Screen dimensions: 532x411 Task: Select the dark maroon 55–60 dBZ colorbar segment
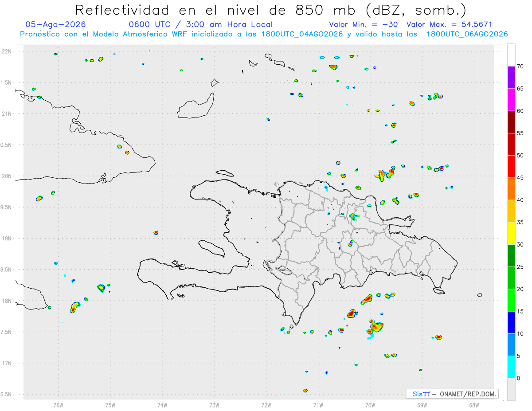511,121
